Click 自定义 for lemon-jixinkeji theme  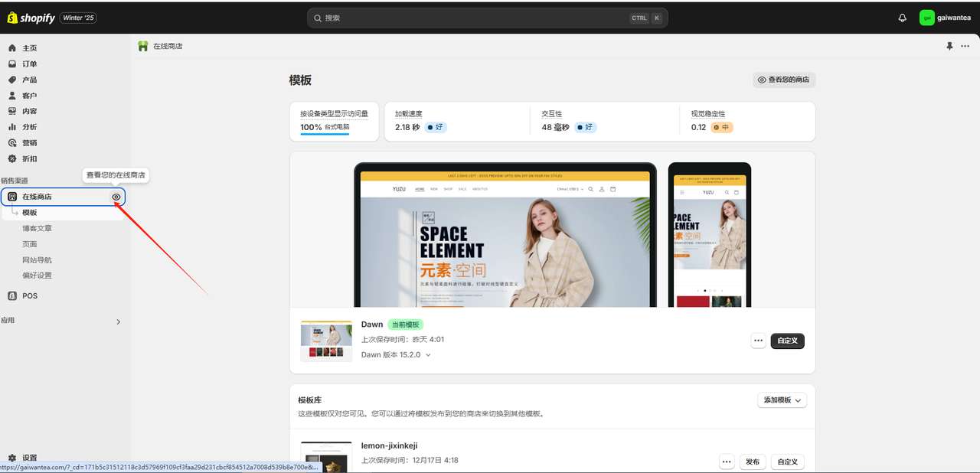pyautogui.click(x=788, y=462)
